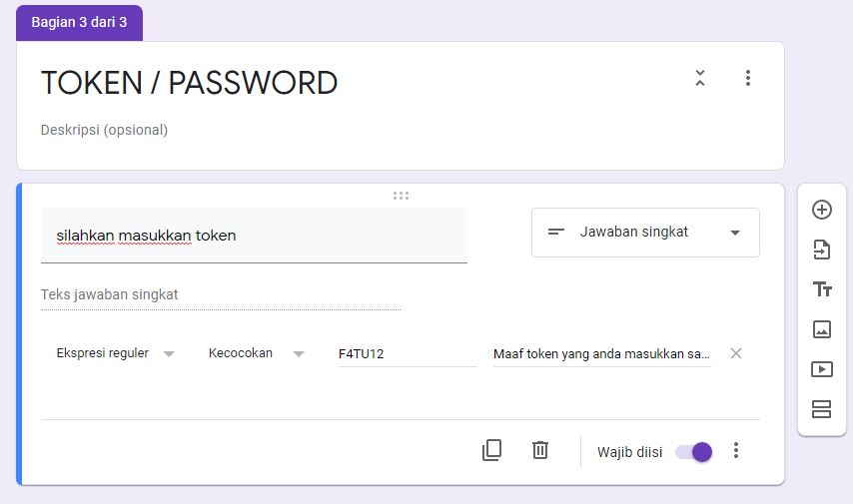853x504 pixels.
Task: Delete the token question with trash icon
Action: click(540, 450)
